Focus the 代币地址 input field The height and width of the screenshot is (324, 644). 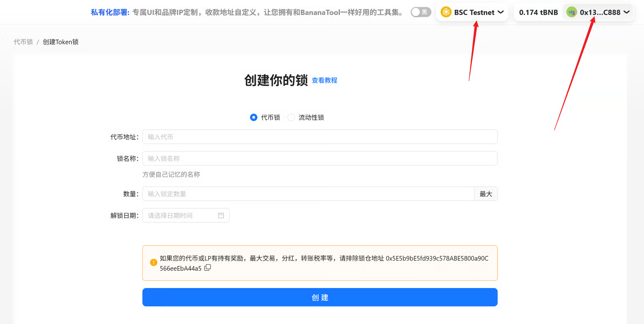tap(319, 137)
